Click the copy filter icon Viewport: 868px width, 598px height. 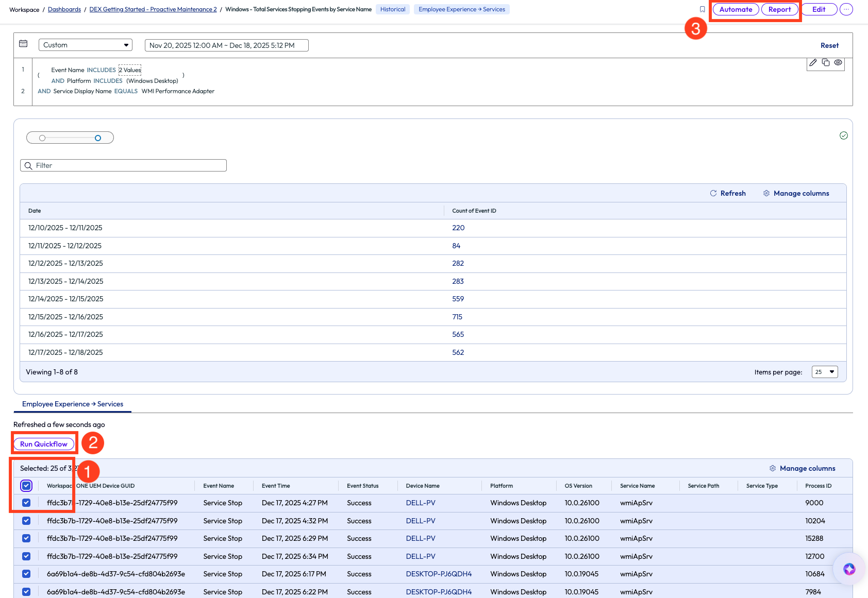pyautogui.click(x=826, y=63)
